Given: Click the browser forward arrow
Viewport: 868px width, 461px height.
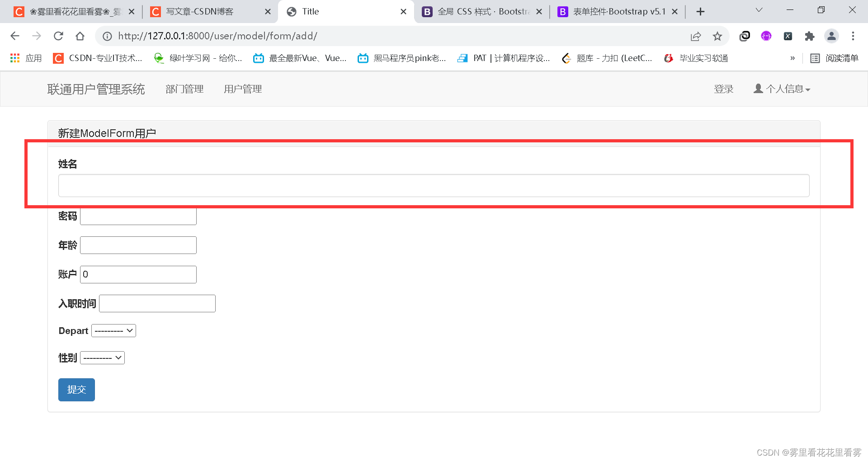Looking at the screenshot, I should pos(37,36).
